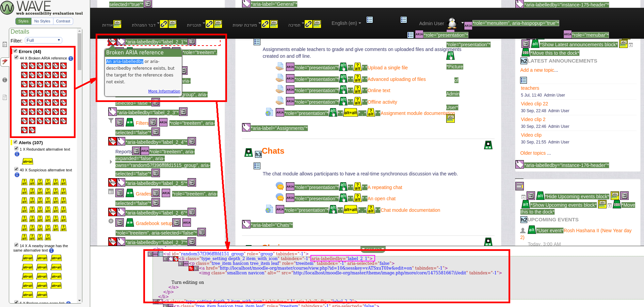Click the document icon beside Assignment module documentation
Screen dimensions: 644x307
pos(269,112)
